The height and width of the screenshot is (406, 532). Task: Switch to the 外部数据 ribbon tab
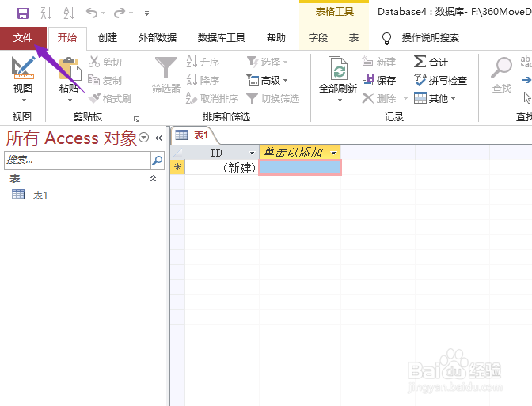158,37
